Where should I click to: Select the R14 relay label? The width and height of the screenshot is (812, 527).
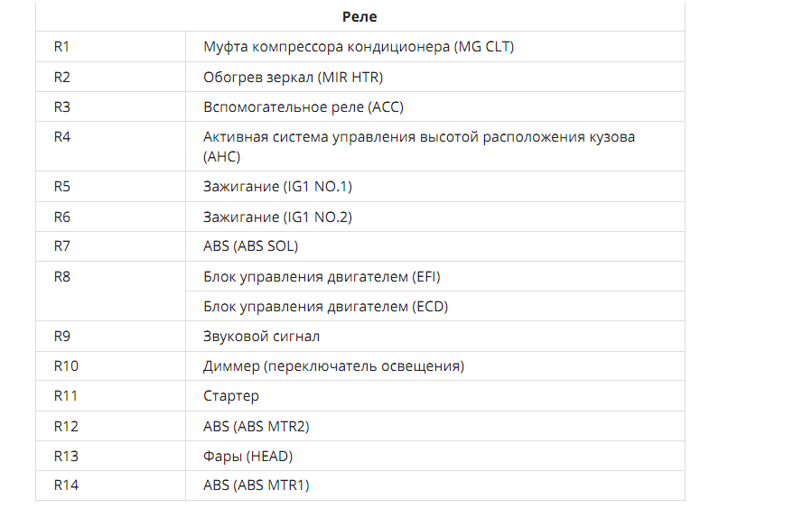click(66, 485)
